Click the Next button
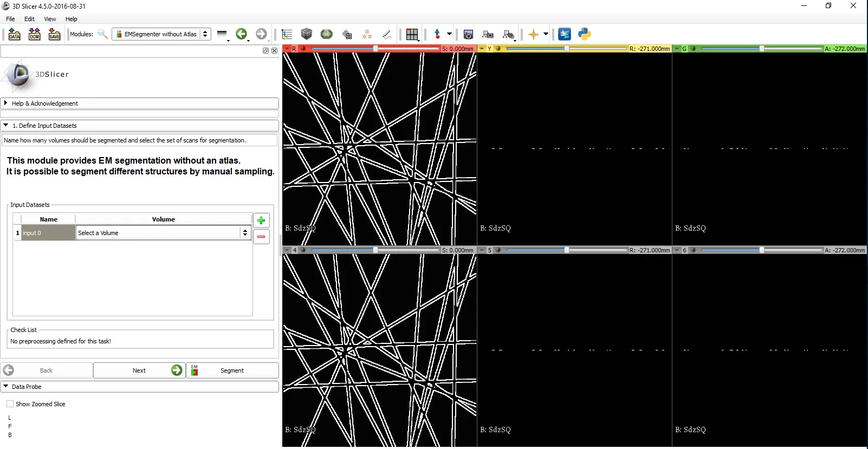This screenshot has width=868, height=449. pos(139,370)
